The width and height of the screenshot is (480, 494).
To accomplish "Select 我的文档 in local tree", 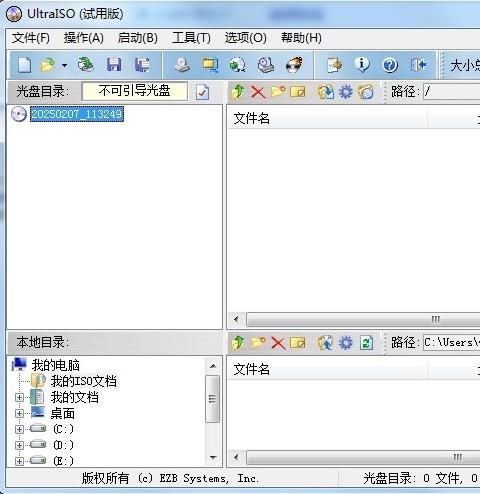I will (74, 397).
